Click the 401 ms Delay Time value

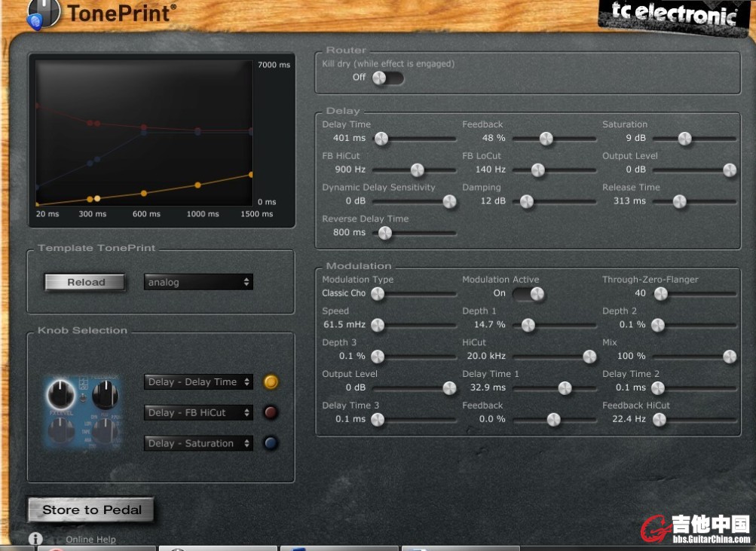tap(350, 138)
